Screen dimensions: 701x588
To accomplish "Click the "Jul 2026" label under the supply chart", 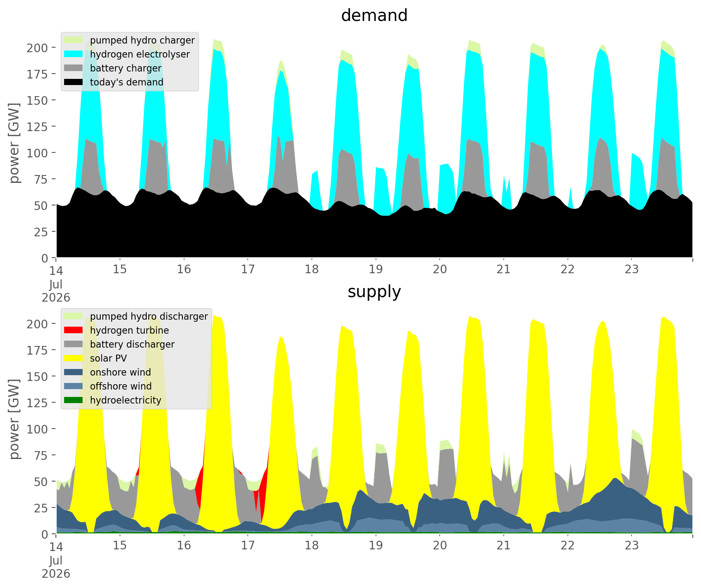I will point(56,567).
